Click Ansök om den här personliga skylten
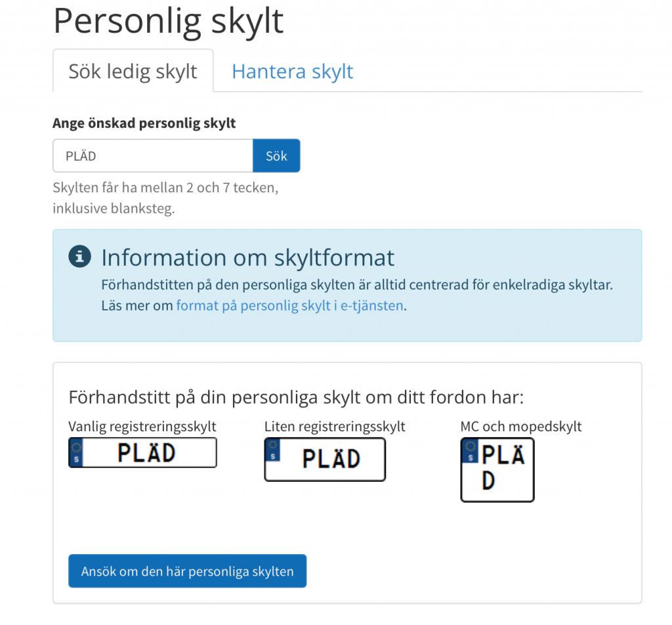Viewport: 672px width, 625px height. [187, 571]
